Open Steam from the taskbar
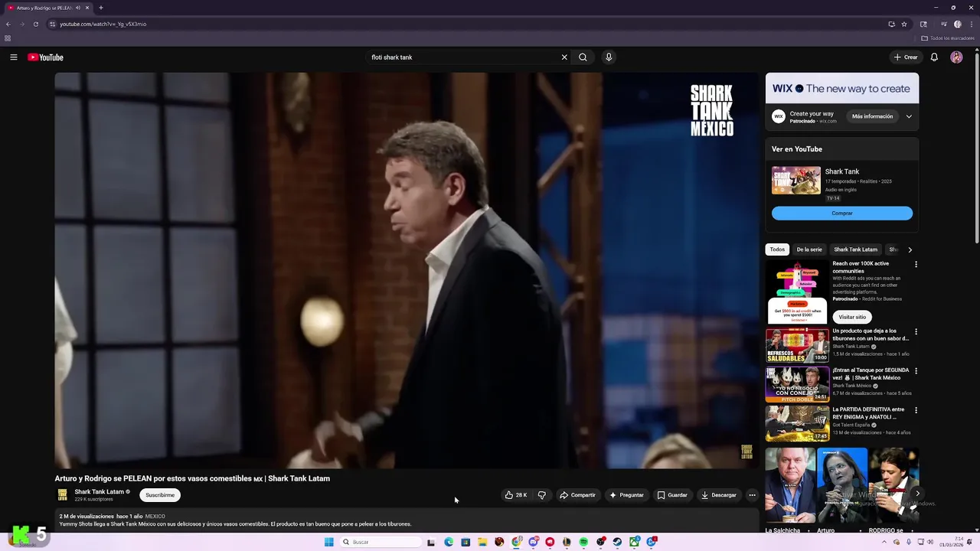This screenshot has width=980, height=551. [617, 542]
